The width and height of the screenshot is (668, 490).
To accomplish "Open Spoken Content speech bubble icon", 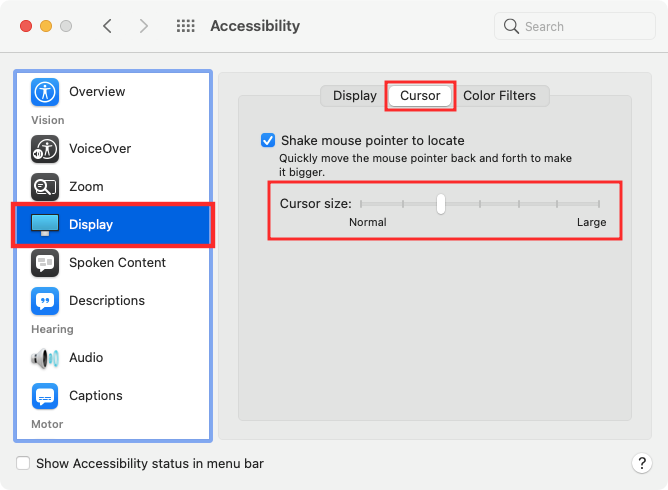I will [x=45, y=263].
